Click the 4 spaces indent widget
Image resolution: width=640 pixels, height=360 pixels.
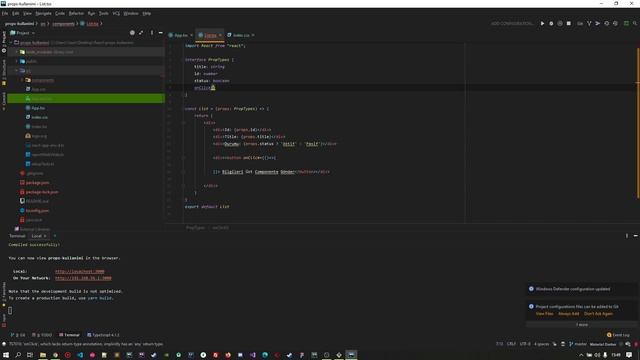[x=542, y=344]
